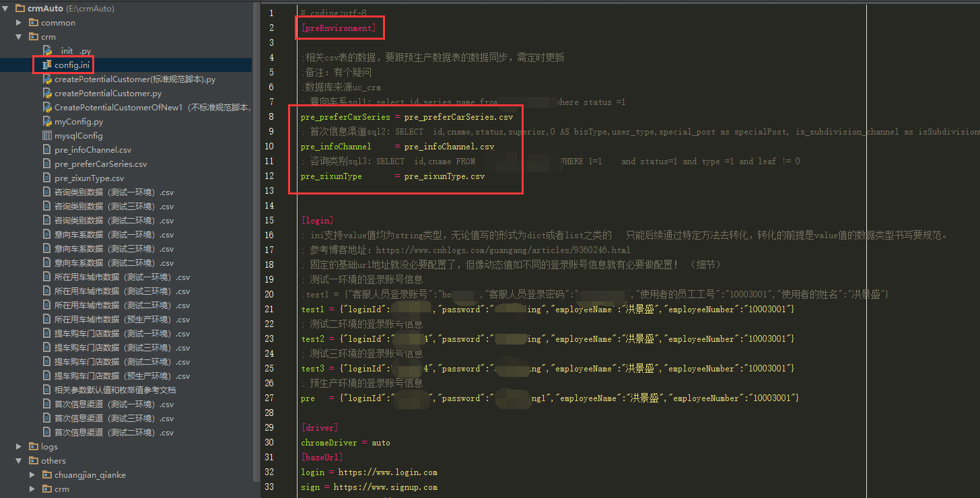The width and height of the screenshot is (980, 498).
Task: Select 意向车系数据（测试一环境）.csv
Action: click(114, 235)
